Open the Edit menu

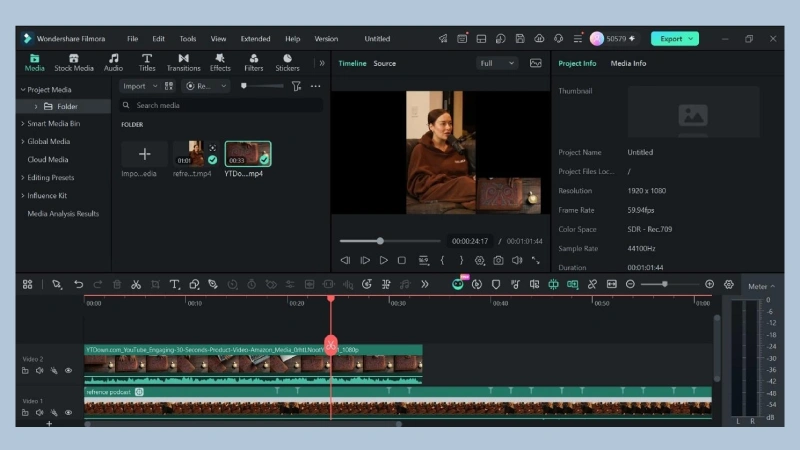[x=159, y=39]
